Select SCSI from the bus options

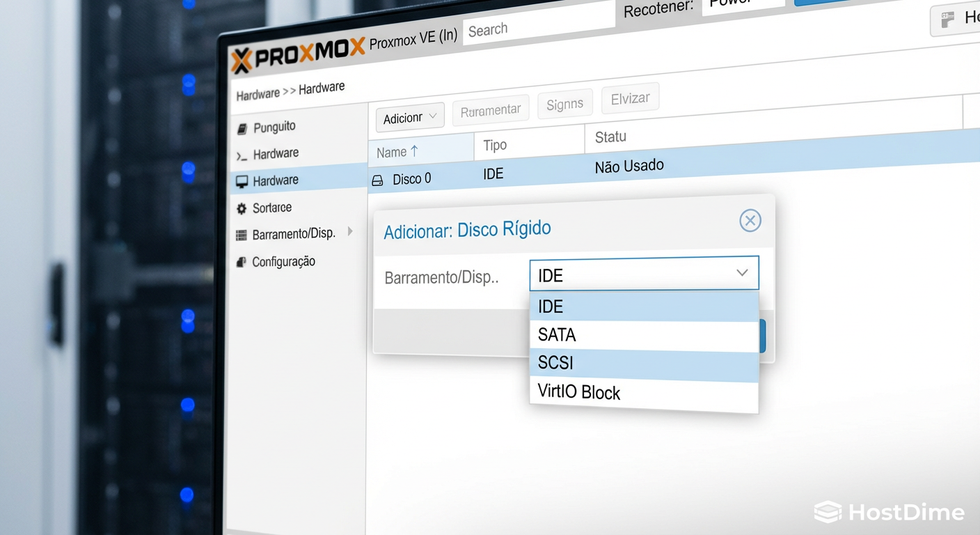pyautogui.click(x=555, y=362)
